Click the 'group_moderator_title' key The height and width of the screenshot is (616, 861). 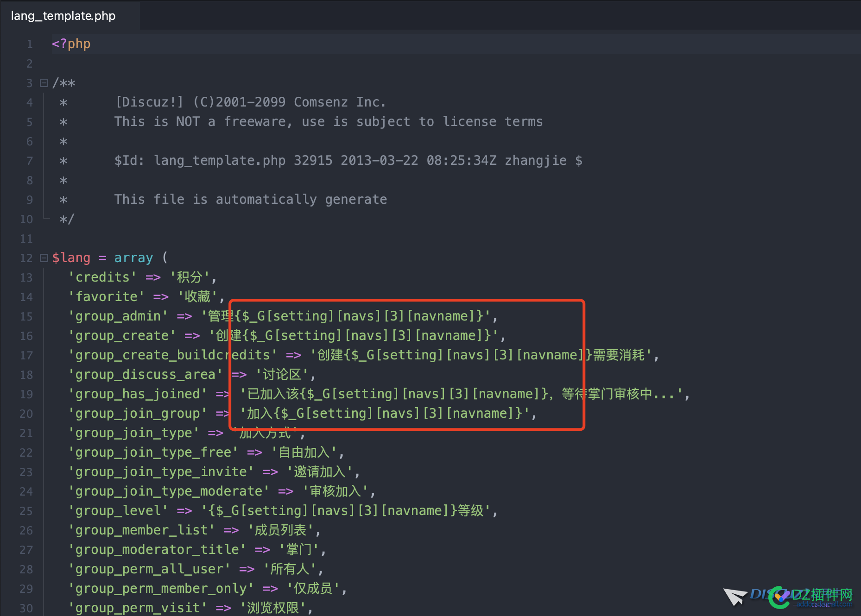click(x=157, y=549)
